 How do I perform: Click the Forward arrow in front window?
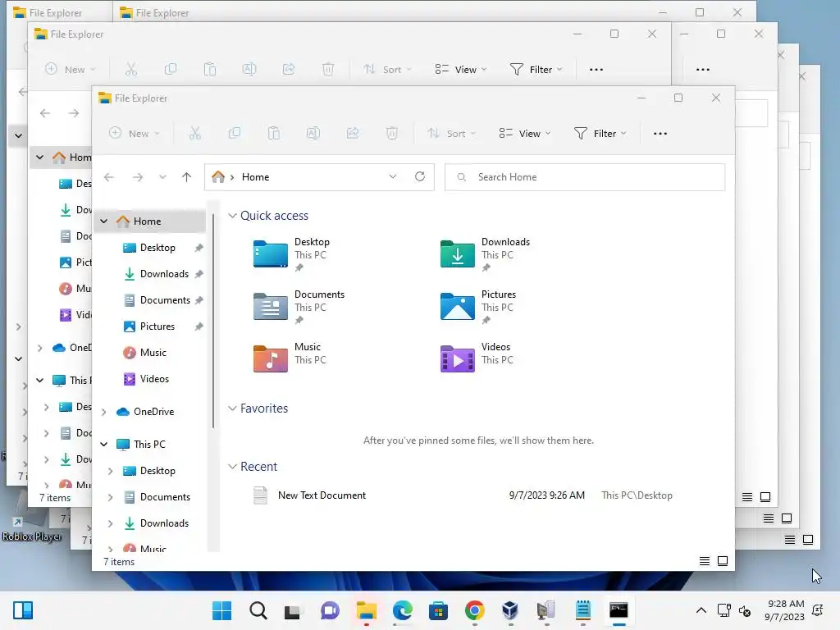pos(138,177)
